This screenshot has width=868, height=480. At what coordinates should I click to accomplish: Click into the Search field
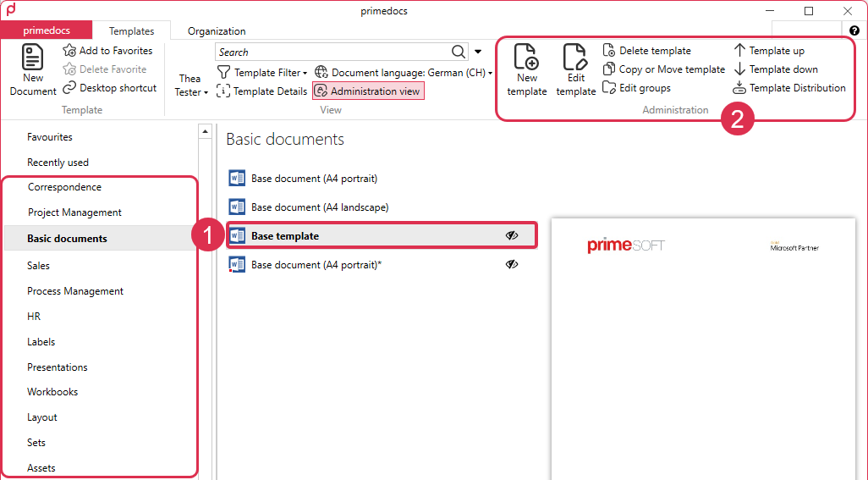click(x=332, y=52)
